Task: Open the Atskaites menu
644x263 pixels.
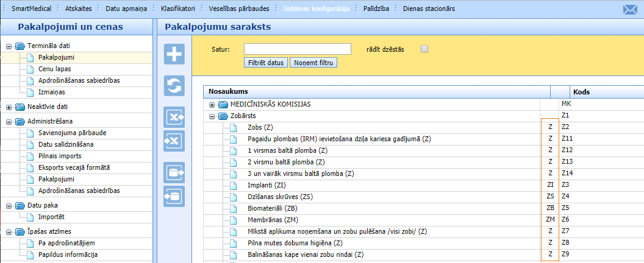Action: [78, 9]
